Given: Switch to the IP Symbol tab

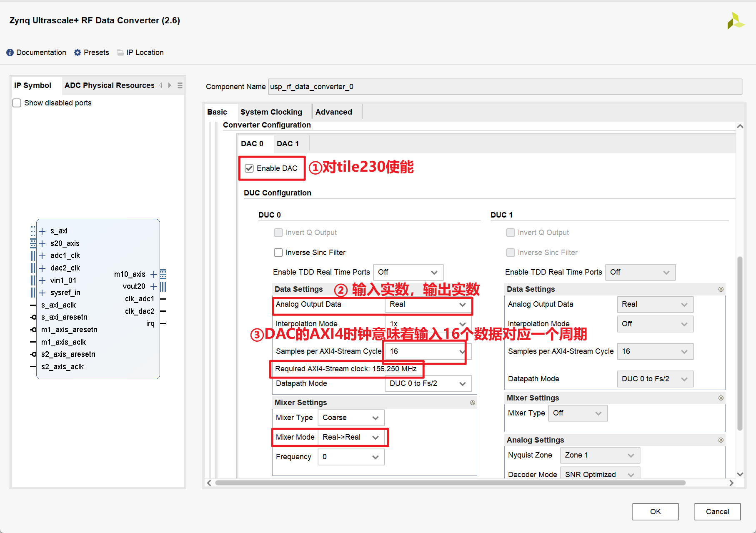Looking at the screenshot, I should pyautogui.click(x=33, y=85).
